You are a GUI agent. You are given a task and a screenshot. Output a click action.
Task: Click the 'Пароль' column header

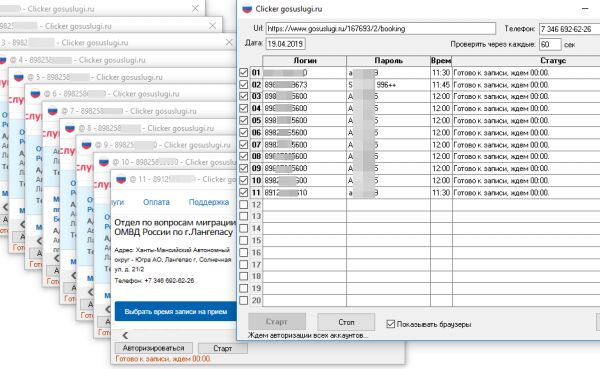coord(388,60)
